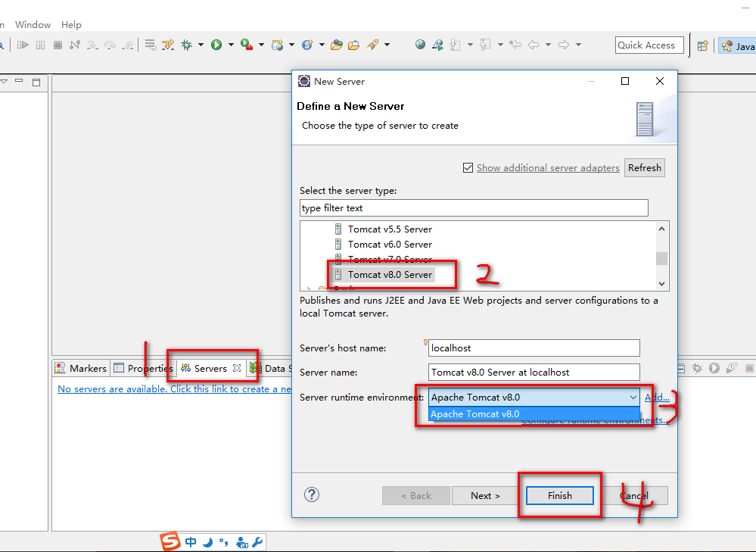Click the Suspend debug toolbar icon

tap(41, 45)
